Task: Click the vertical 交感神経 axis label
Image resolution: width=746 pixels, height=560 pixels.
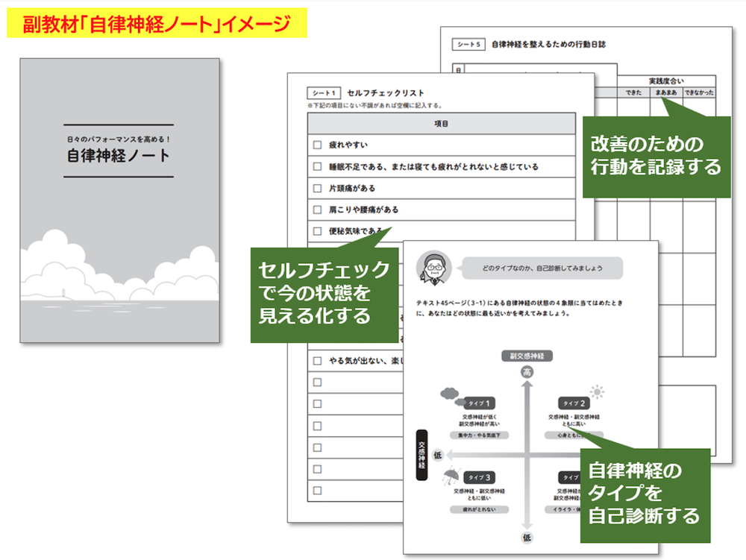Action: pos(421,455)
